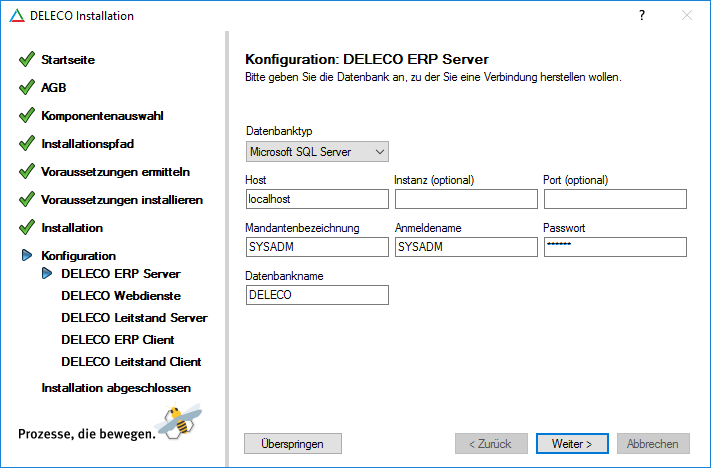Select DELECO Leitstand Server sub-step
This screenshot has height=468, width=711.
[x=134, y=317]
